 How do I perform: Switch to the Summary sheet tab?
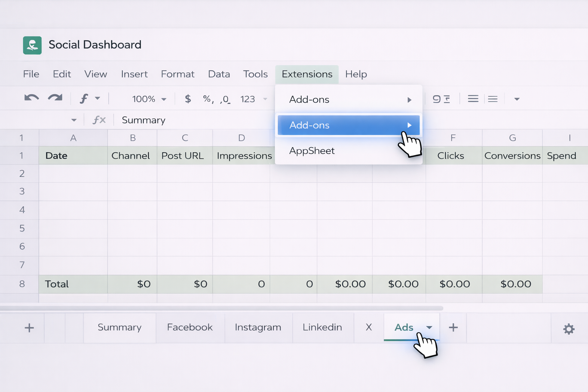[119, 327]
